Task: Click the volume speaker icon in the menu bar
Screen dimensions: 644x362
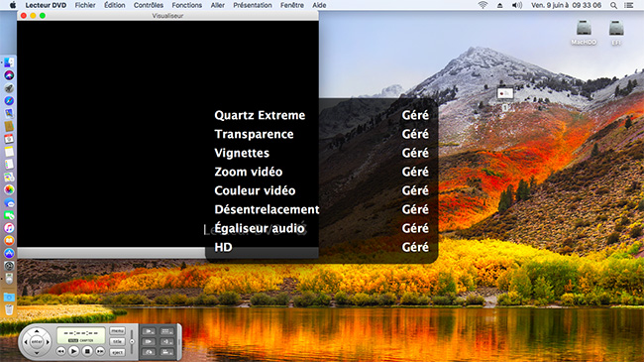Action: tap(516, 5)
